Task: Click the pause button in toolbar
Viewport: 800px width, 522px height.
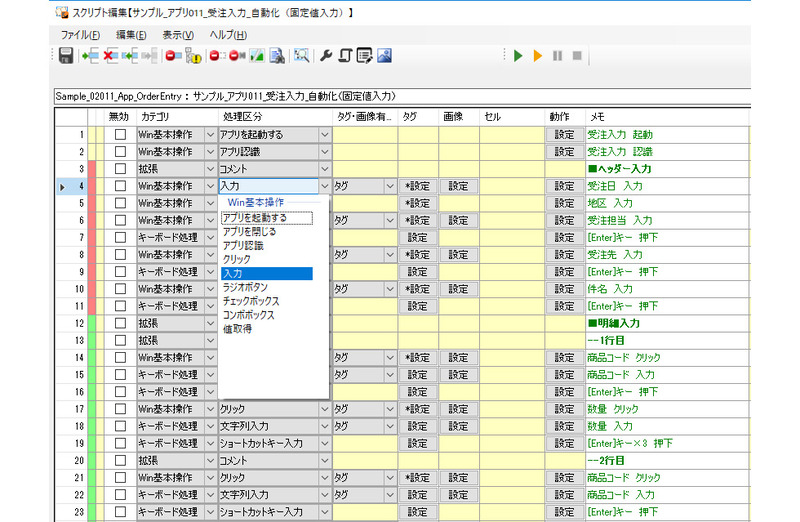Action: (557, 56)
